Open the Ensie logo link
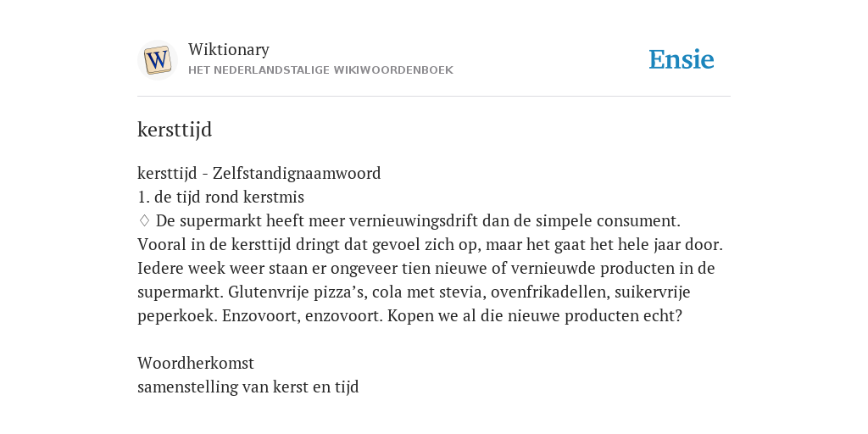This screenshot has width=868, height=434. pyautogui.click(x=682, y=59)
